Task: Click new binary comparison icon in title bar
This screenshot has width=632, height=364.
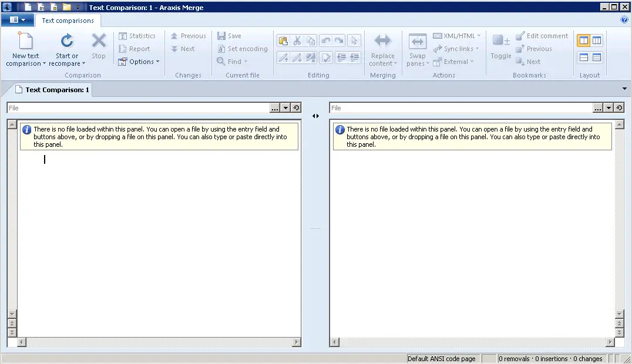Action: click(41, 7)
